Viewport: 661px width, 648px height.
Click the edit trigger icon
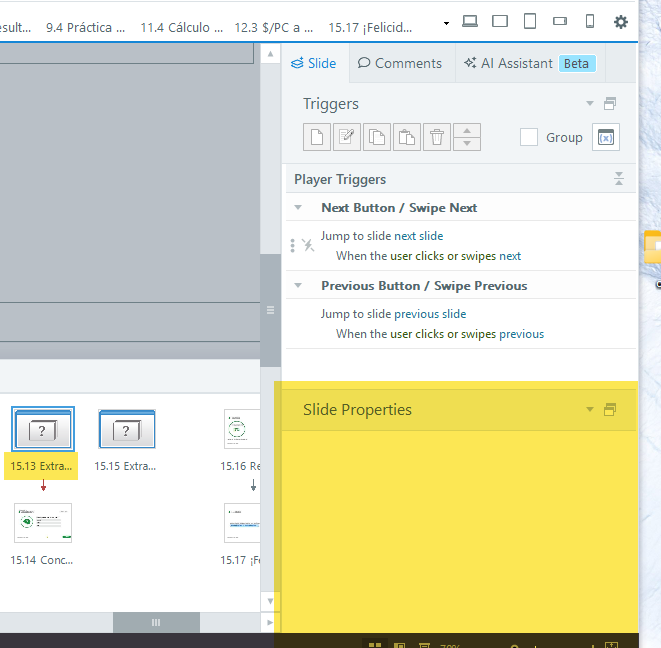[x=347, y=137]
